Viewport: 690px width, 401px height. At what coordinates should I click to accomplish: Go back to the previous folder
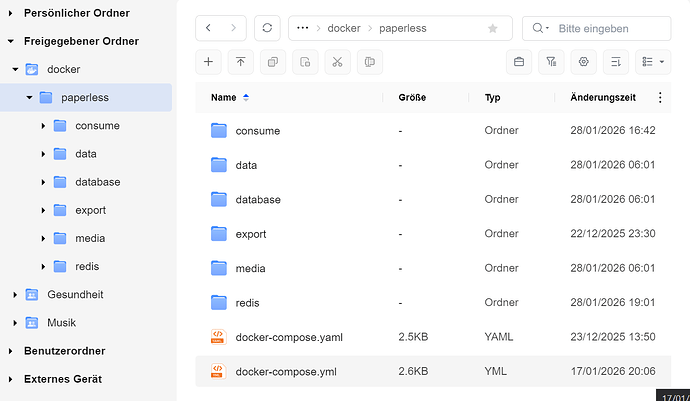click(x=208, y=28)
